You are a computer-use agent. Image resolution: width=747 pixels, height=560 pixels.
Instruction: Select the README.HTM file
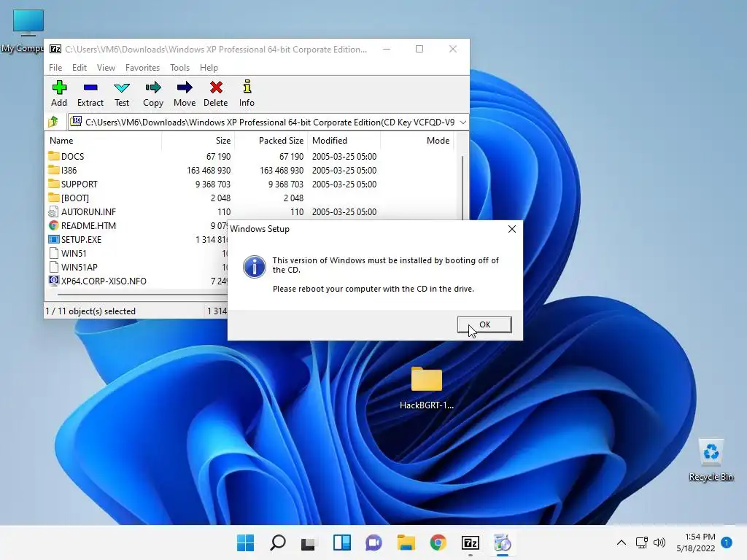click(x=82, y=225)
